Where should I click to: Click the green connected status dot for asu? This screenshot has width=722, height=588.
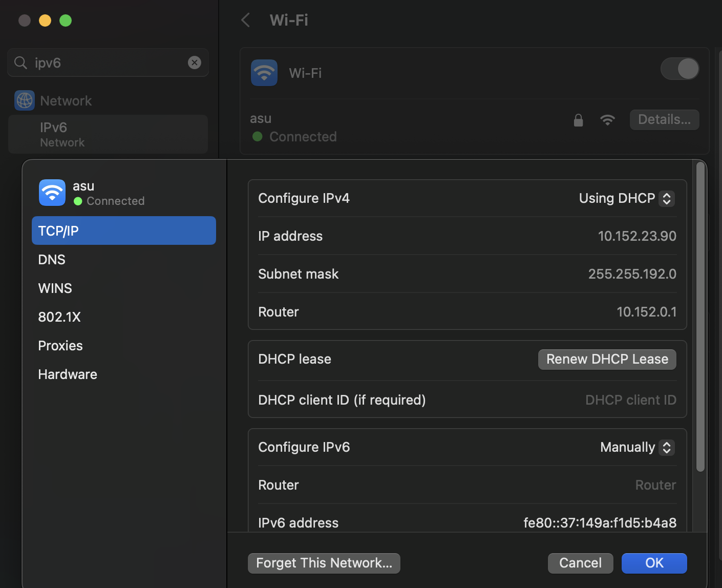pyautogui.click(x=257, y=137)
